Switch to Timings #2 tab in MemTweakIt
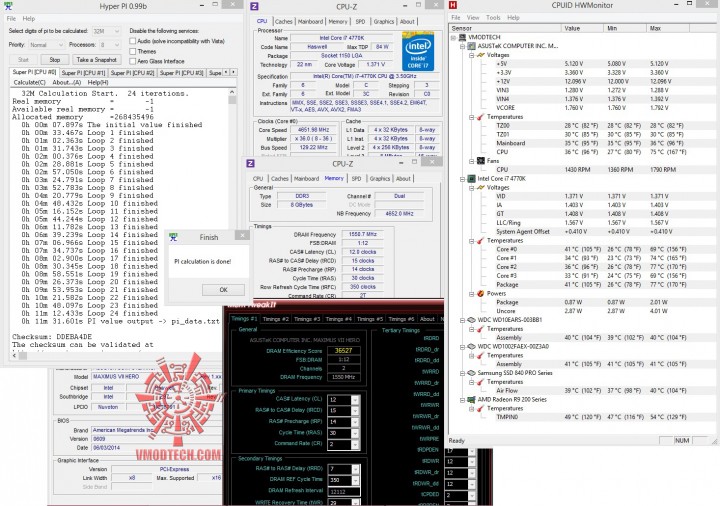 [x=276, y=319]
